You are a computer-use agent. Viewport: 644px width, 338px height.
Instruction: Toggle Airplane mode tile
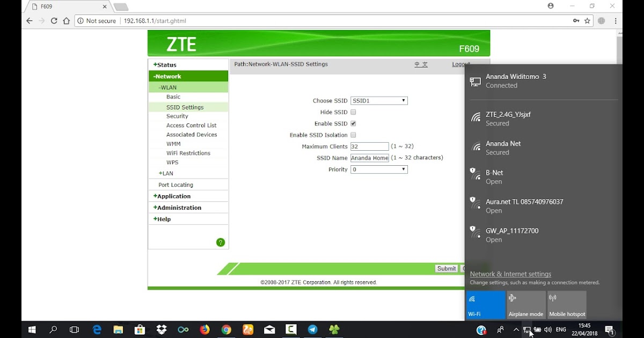(x=526, y=305)
